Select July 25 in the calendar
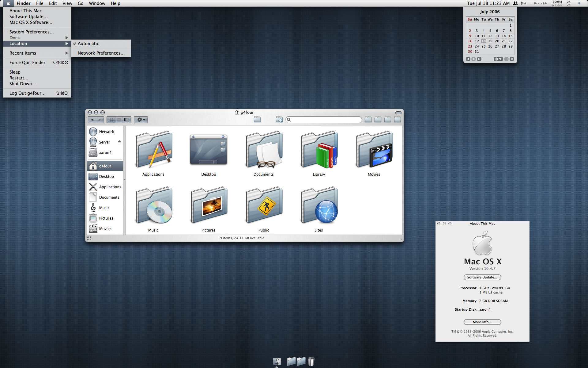588x368 pixels. pos(483,46)
